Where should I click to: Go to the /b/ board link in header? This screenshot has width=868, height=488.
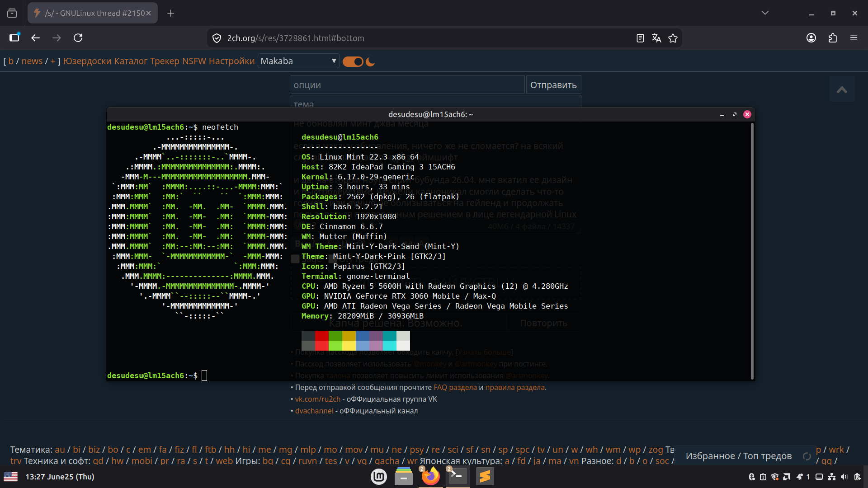click(x=11, y=61)
